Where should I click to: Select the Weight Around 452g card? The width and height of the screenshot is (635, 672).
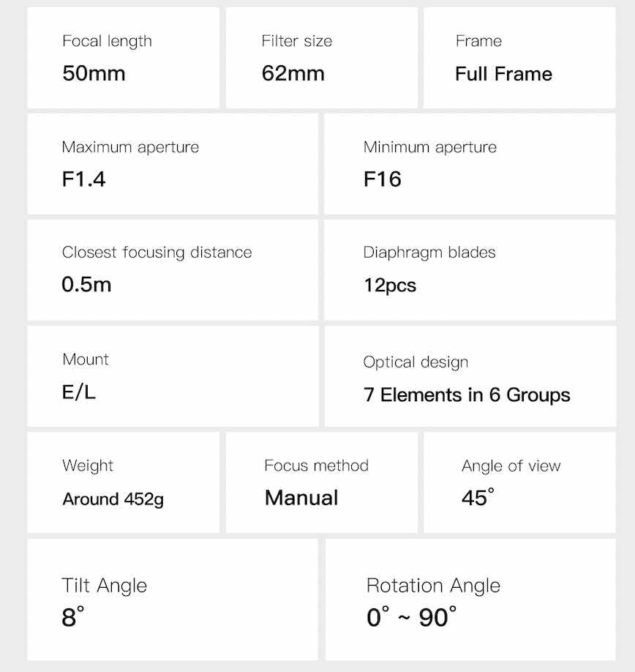[x=124, y=482]
